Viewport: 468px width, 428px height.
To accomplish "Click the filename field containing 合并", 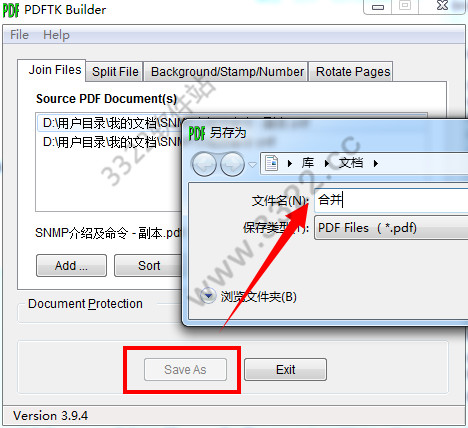I will pos(391,200).
